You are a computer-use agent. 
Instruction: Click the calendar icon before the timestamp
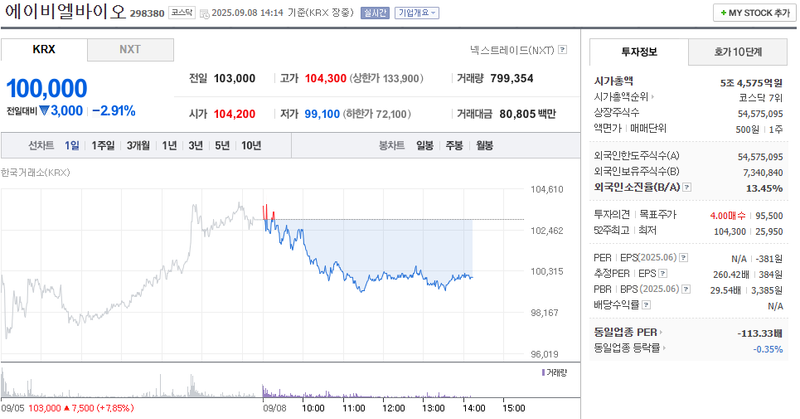point(204,13)
